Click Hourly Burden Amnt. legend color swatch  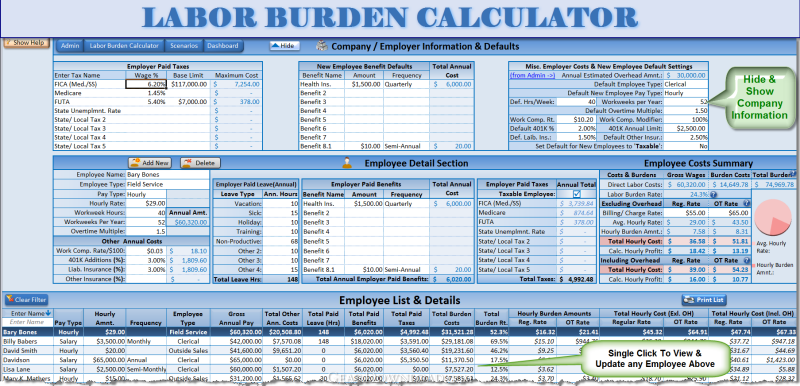[x=754, y=266]
